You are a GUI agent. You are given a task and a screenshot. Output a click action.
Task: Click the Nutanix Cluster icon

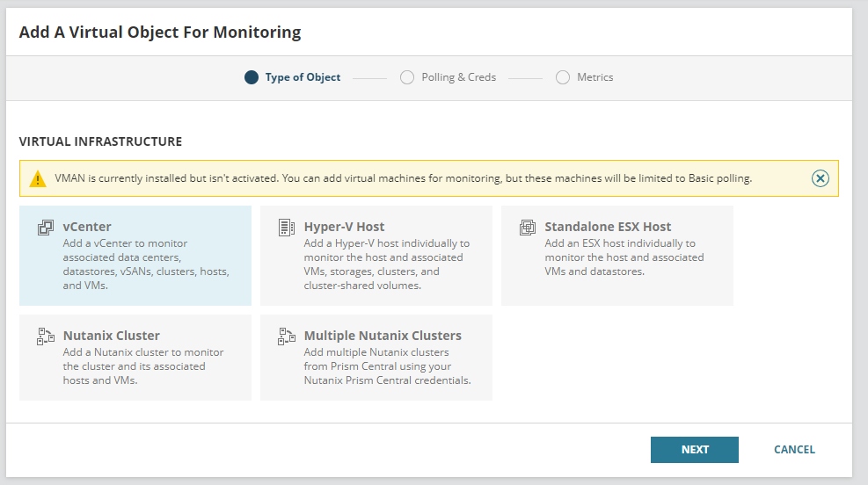(x=46, y=337)
